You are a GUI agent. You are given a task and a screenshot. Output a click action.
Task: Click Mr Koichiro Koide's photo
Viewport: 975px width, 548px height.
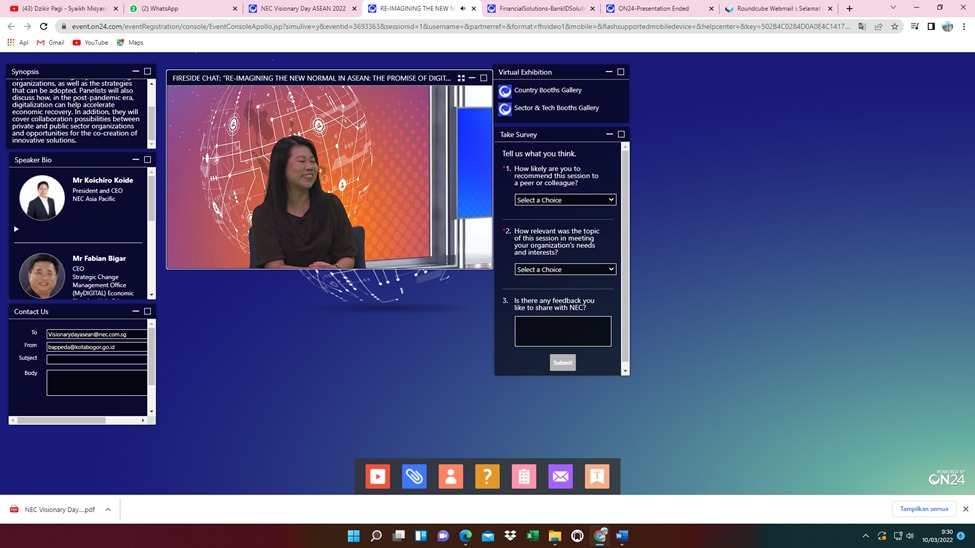(x=42, y=198)
